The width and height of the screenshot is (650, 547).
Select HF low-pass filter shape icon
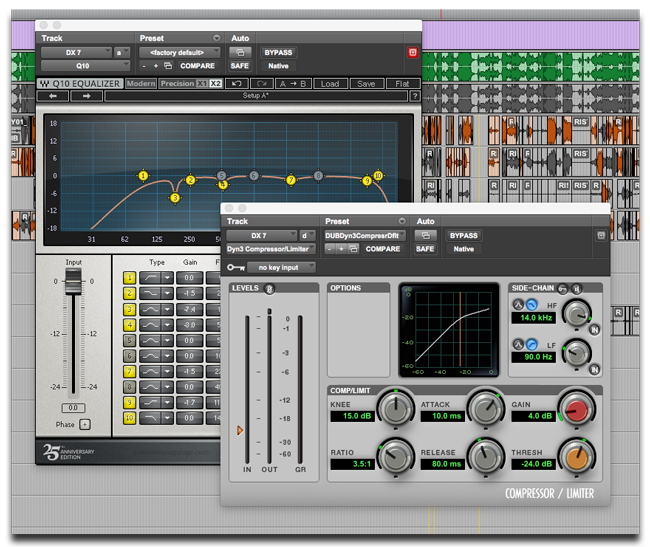click(x=531, y=305)
